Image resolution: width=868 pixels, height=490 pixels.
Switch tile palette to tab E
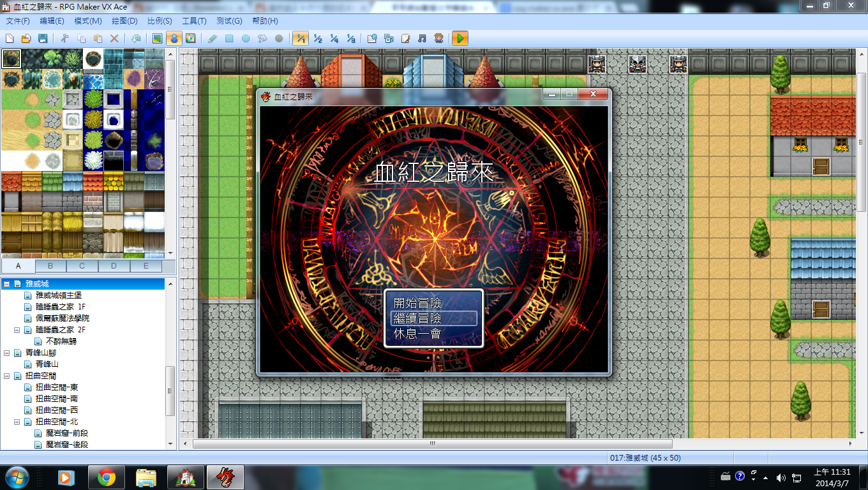pyautogui.click(x=146, y=266)
